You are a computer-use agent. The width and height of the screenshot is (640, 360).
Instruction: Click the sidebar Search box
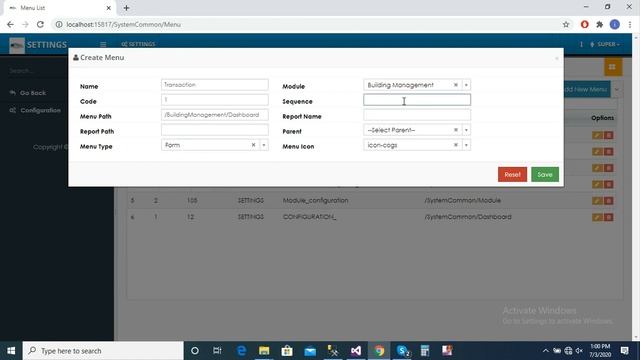click(36, 71)
